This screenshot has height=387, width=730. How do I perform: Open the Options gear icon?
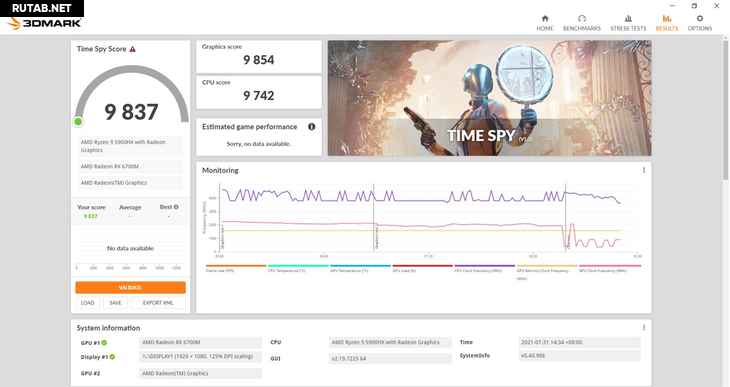click(x=700, y=19)
